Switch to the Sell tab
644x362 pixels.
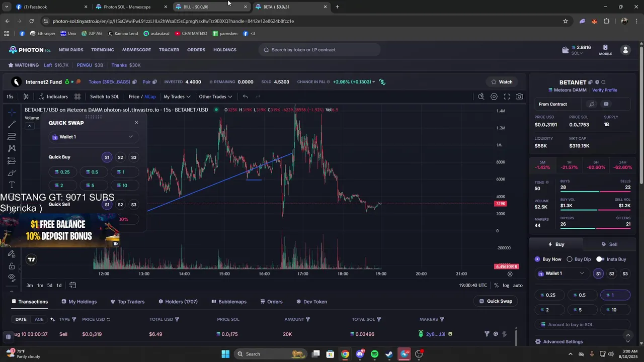pos(610,244)
